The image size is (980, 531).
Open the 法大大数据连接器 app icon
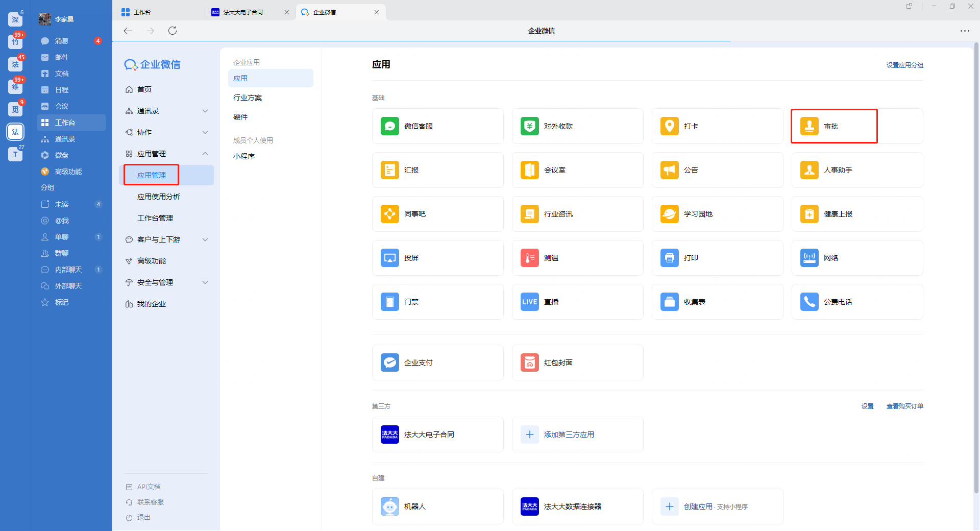pyautogui.click(x=529, y=506)
